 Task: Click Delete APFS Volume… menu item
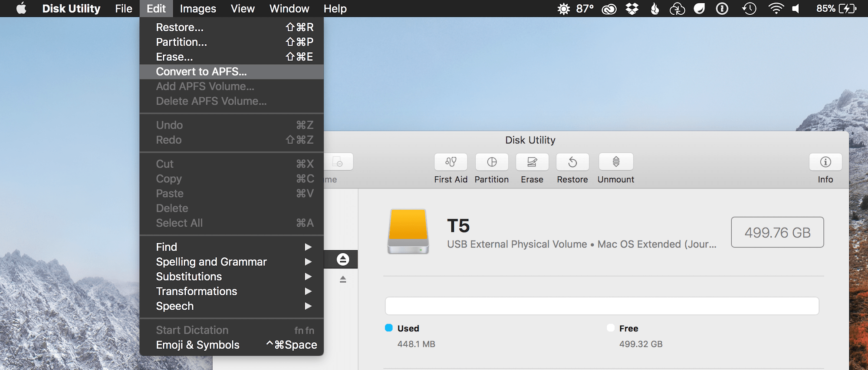[x=232, y=101]
